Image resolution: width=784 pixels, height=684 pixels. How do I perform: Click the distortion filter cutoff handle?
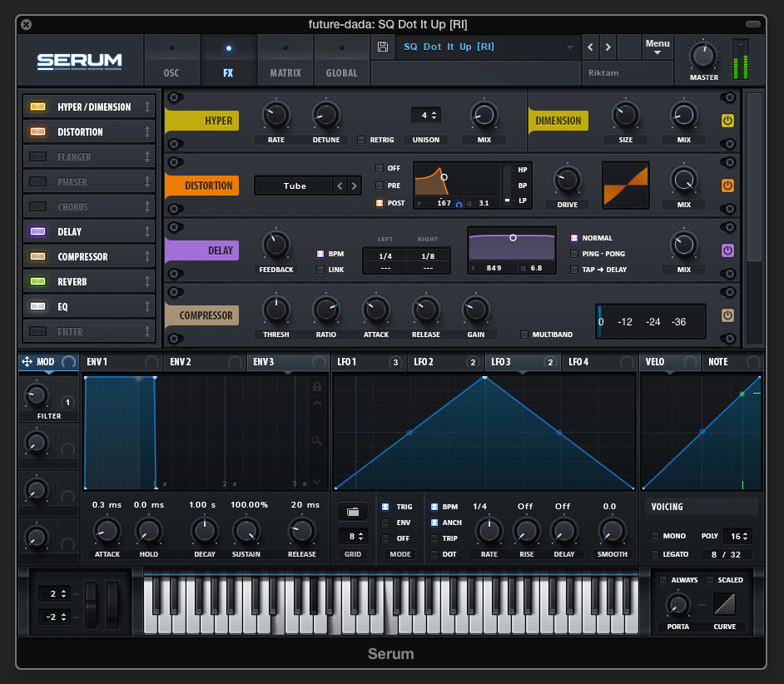[444, 177]
